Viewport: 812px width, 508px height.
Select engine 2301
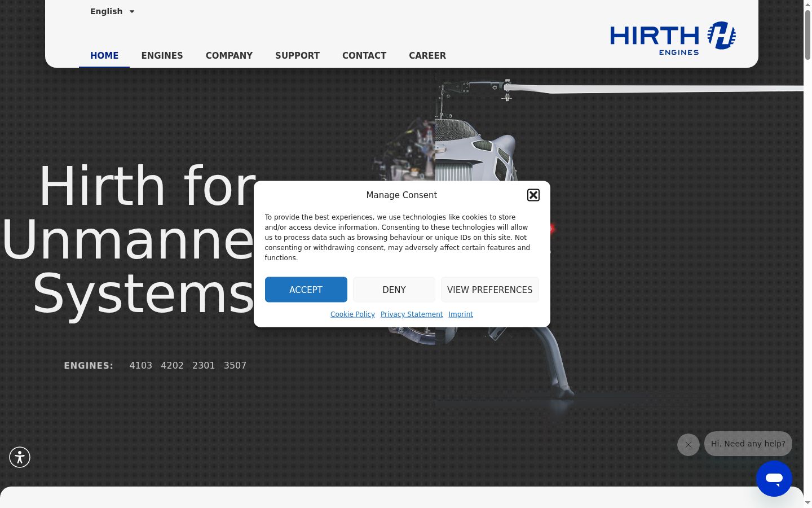click(204, 366)
